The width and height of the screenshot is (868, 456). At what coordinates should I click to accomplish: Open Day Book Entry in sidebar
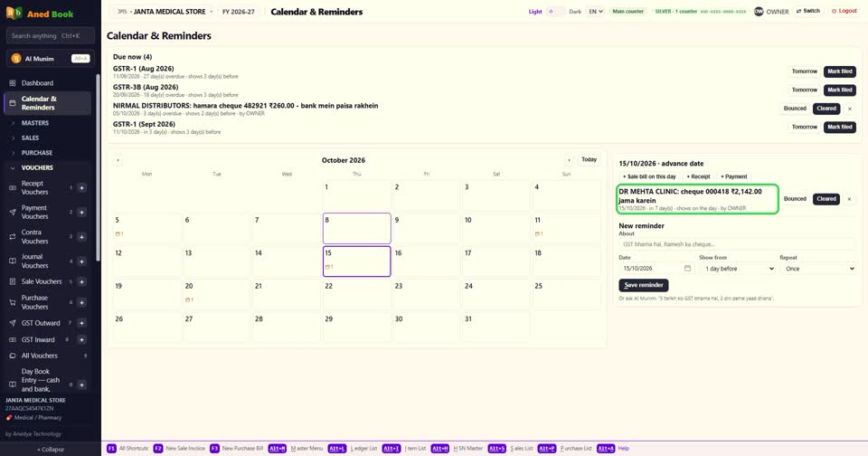coord(41,380)
